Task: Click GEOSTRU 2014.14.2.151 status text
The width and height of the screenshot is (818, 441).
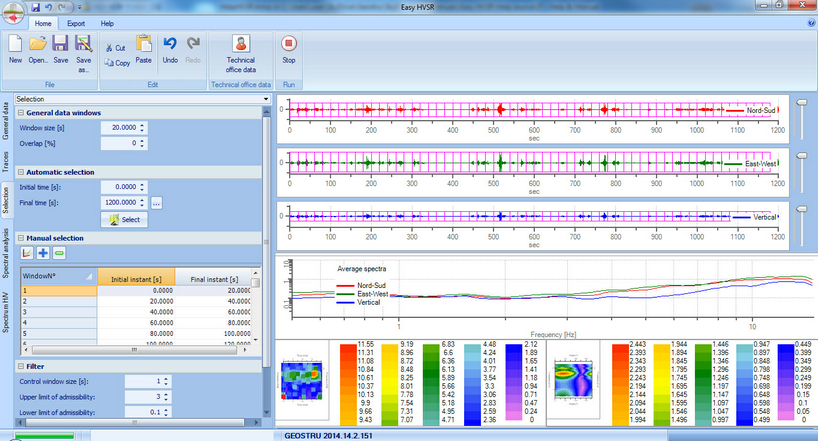Action: click(329, 436)
